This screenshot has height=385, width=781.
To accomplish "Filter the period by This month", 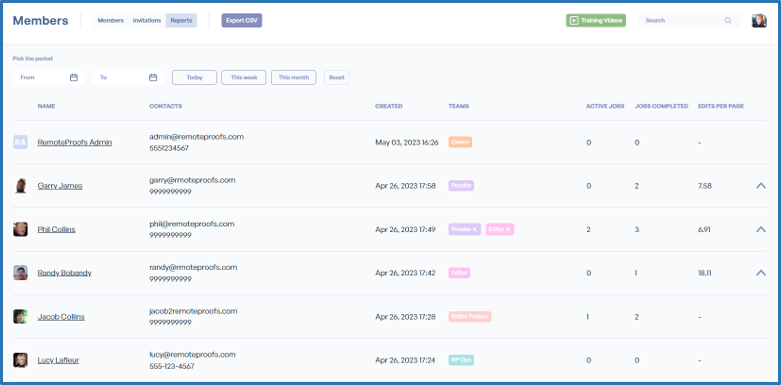I will tap(293, 78).
